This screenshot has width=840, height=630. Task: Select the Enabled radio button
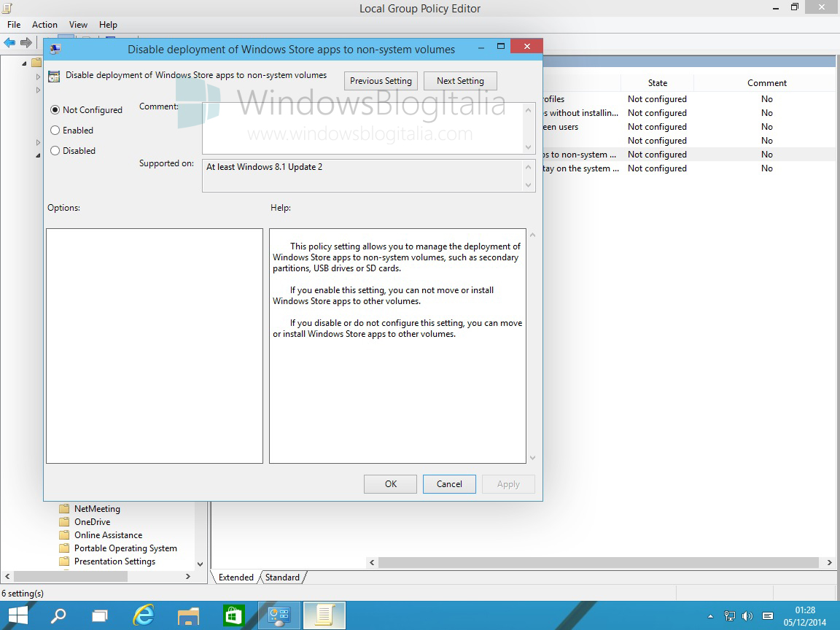(x=55, y=130)
